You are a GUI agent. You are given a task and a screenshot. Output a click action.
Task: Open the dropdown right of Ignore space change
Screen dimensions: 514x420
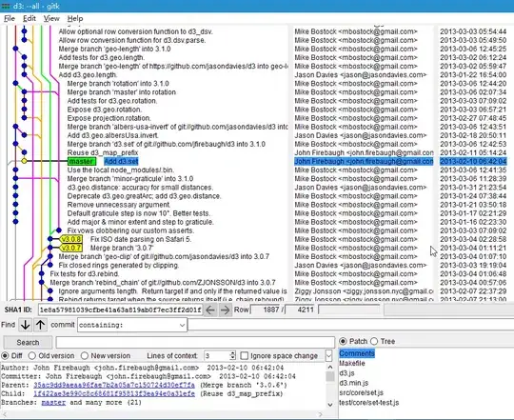pos(328,355)
